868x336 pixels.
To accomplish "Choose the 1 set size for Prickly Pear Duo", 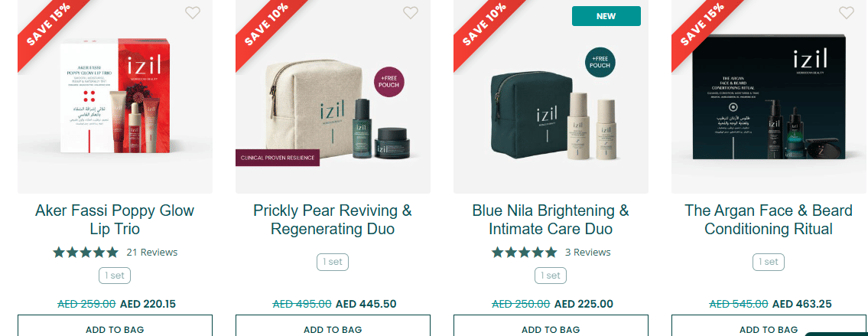I will tap(333, 262).
